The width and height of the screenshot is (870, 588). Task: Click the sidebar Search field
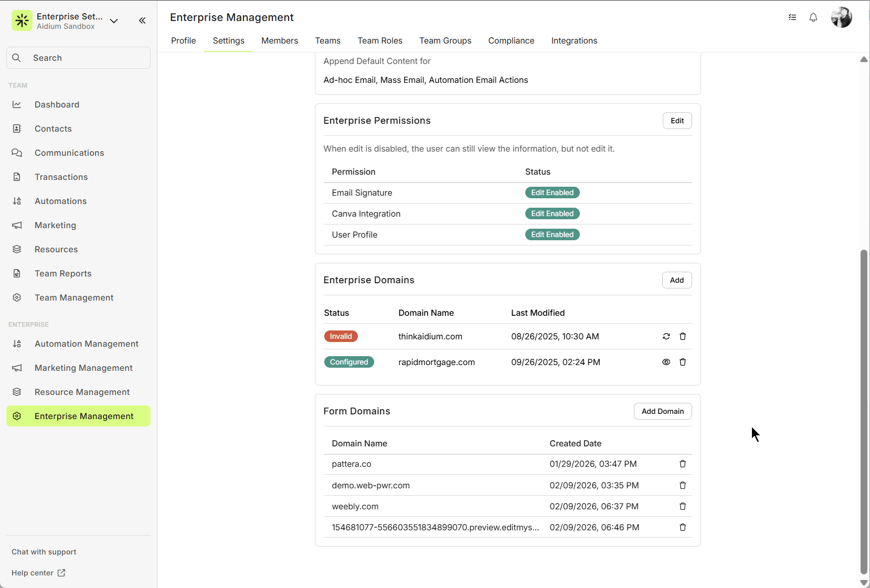(79, 58)
